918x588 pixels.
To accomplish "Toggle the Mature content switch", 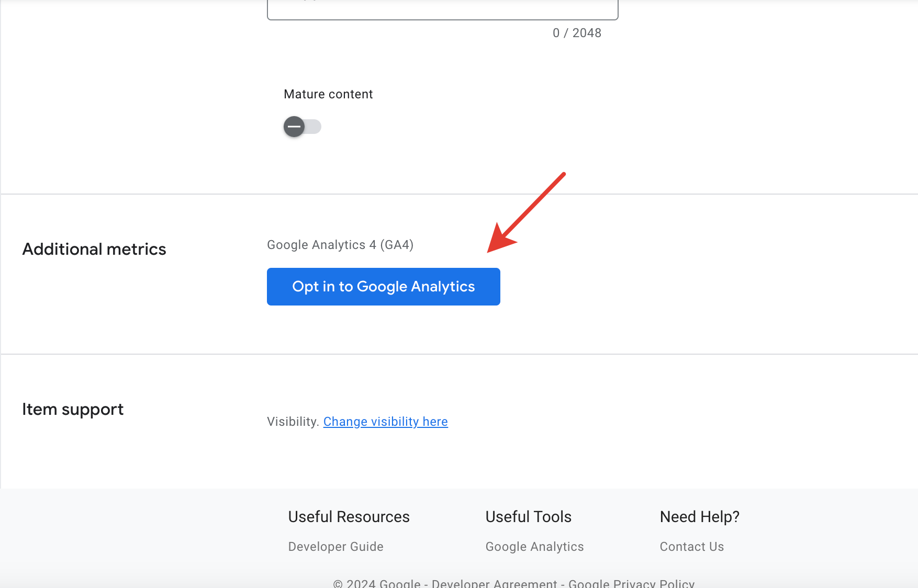I will [301, 127].
